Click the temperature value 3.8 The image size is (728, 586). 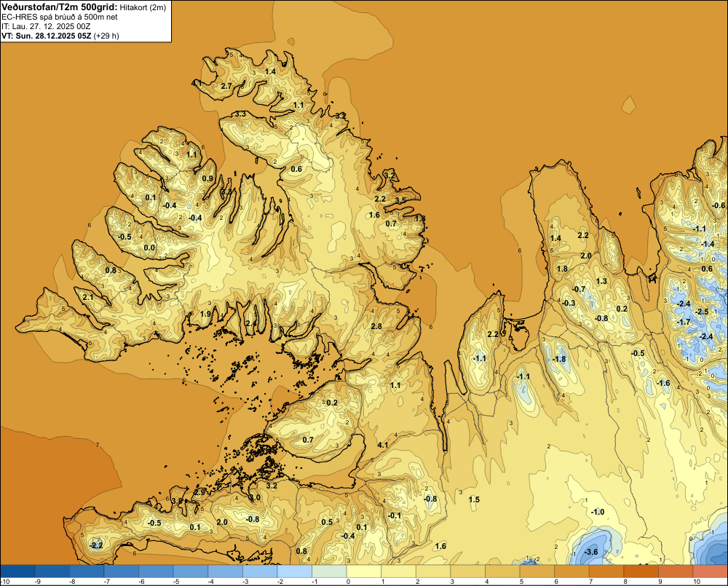tap(178, 501)
